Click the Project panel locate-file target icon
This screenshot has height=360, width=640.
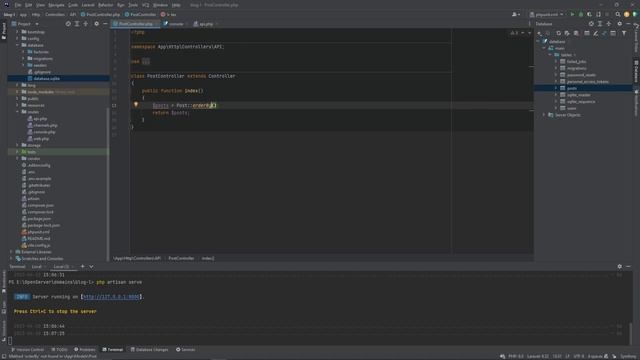pos(68,24)
